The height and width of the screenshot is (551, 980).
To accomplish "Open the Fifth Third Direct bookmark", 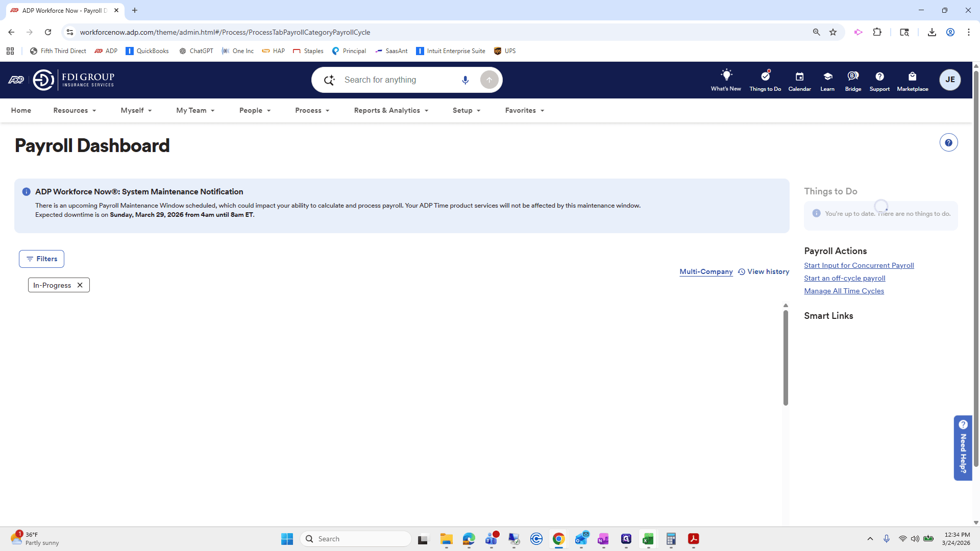I will click(58, 51).
